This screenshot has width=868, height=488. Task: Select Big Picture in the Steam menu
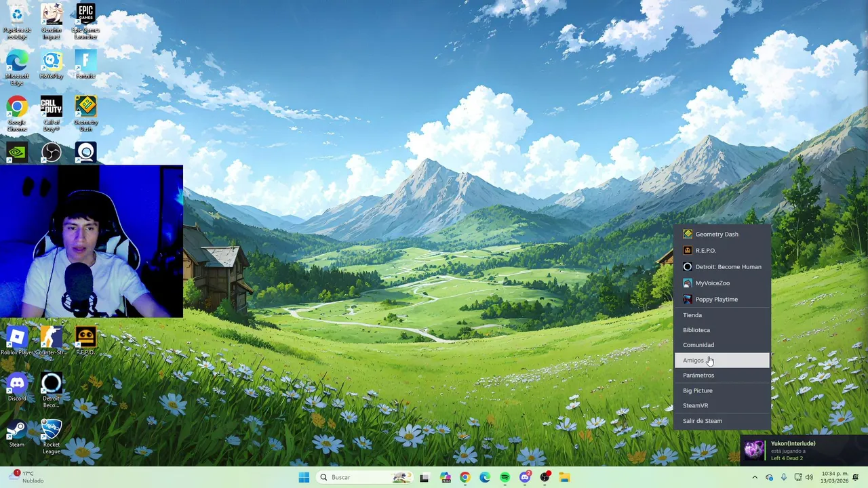coord(722,390)
